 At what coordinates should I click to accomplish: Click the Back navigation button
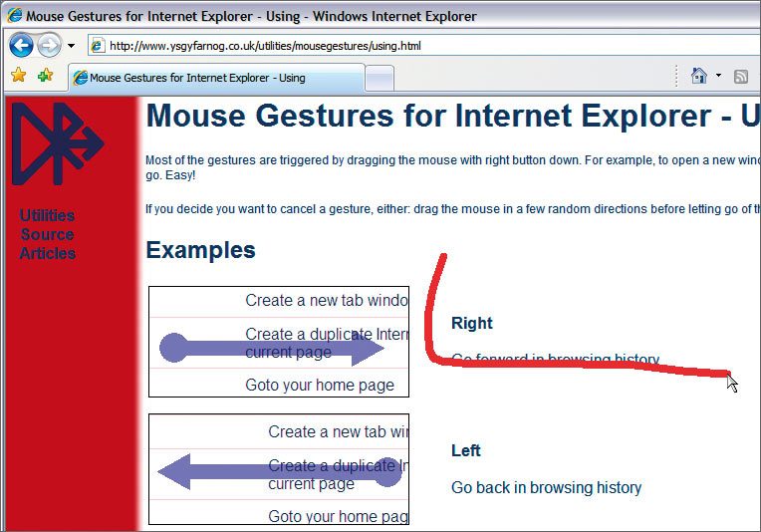point(21,46)
